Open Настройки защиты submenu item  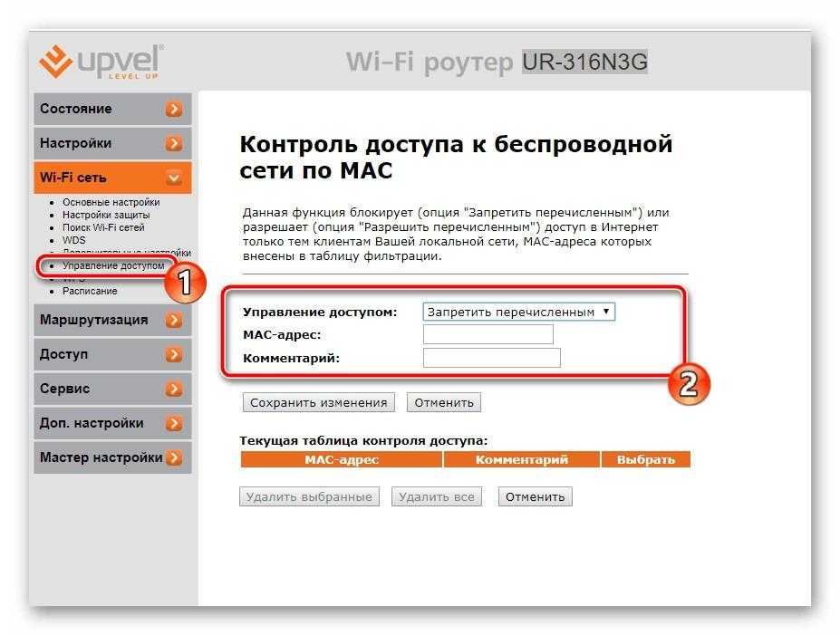click(106, 215)
